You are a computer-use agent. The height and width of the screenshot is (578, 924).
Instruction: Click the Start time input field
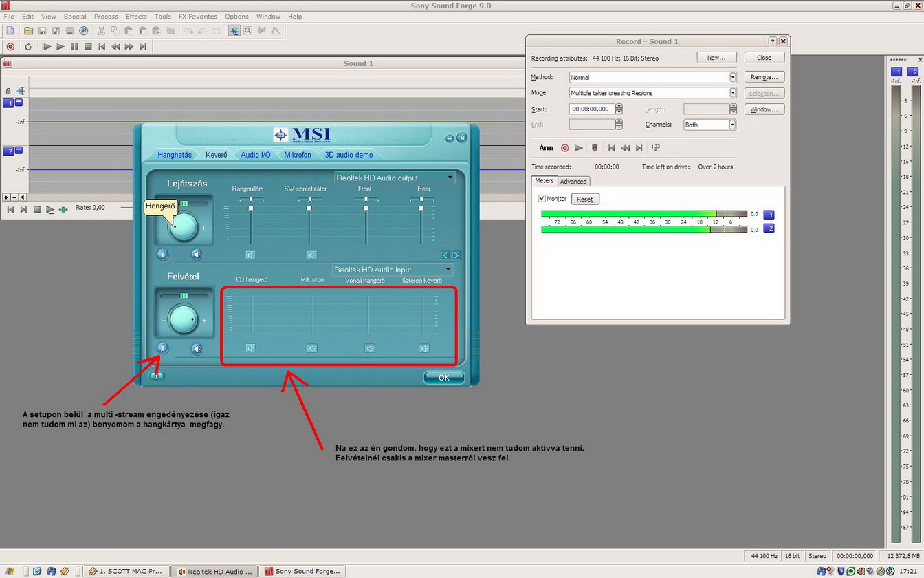pyautogui.click(x=592, y=109)
